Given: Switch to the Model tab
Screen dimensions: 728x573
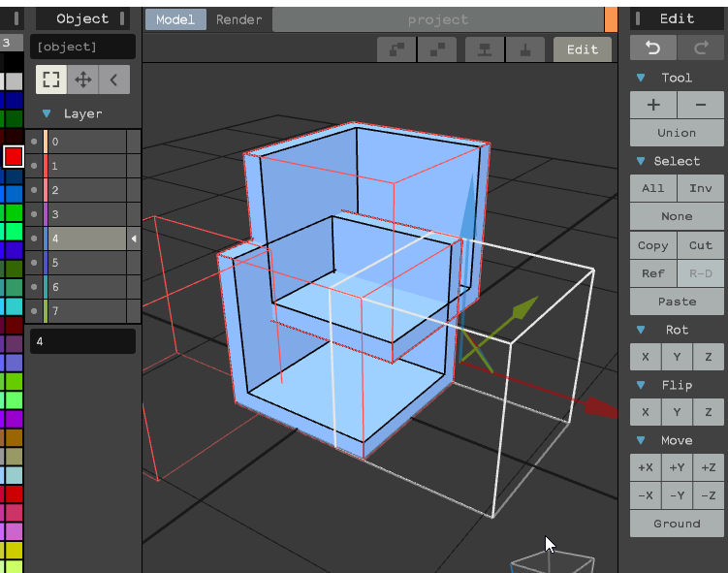Looking at the screenshot, I should pos(175,19).
